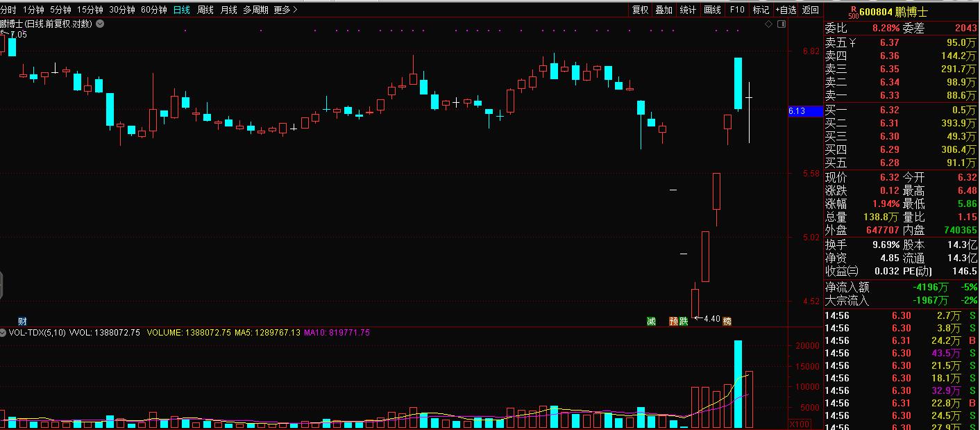
Task: Select the 日线 daily chart tab
Action: 181,10
